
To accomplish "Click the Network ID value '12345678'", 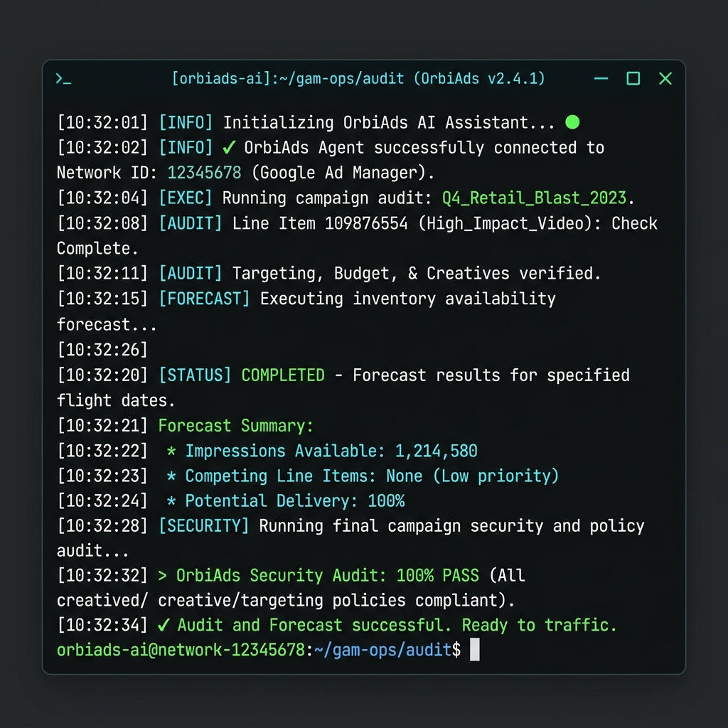I will tap(204, 173).
